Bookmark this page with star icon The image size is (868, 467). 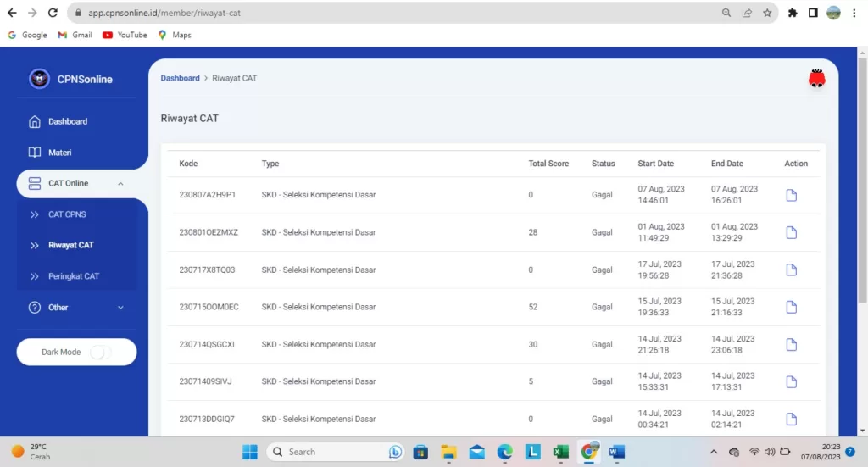(767, 13)
